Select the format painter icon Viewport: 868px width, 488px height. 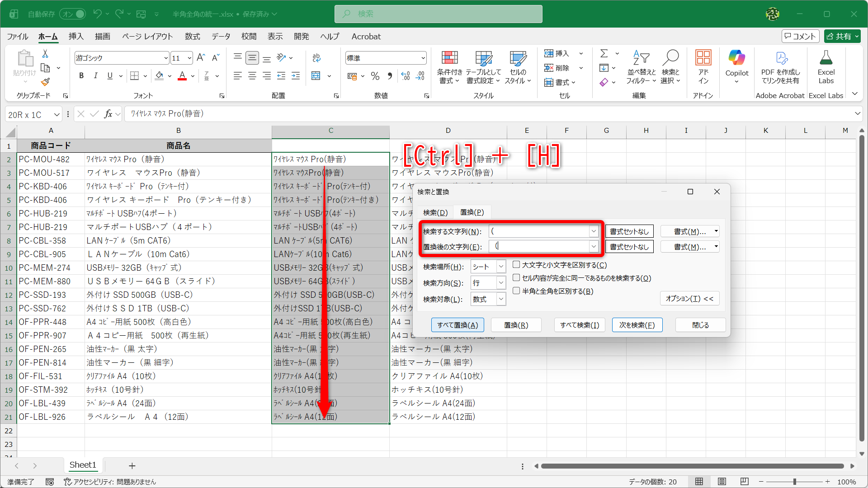pos(45,82)
